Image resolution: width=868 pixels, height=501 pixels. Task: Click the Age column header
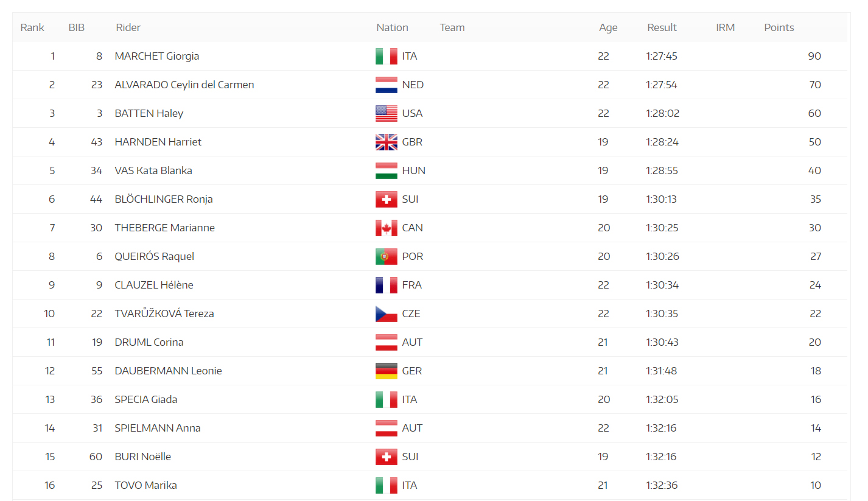(x=608, y=27)
